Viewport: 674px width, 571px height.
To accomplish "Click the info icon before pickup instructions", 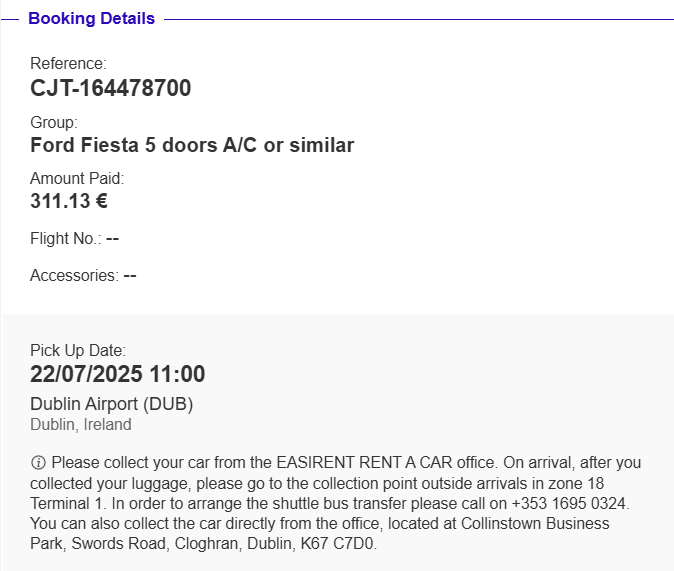I will 38,463.
